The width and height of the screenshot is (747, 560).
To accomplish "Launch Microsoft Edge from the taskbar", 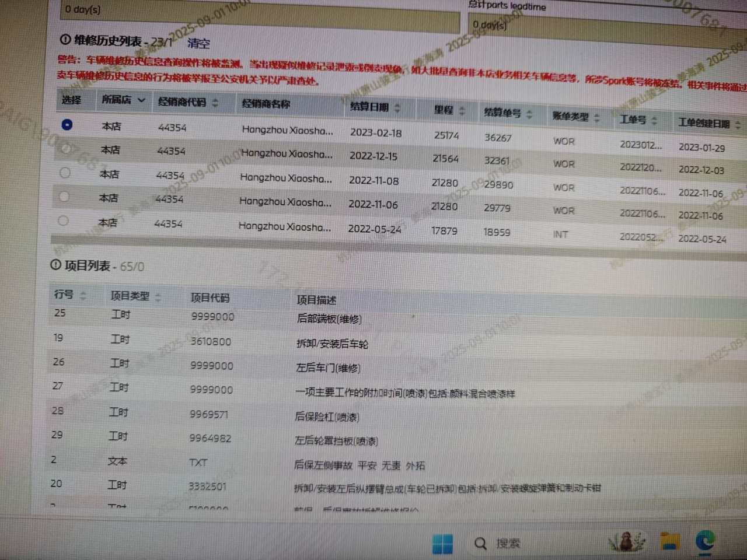I will click(x=706, y=542).
